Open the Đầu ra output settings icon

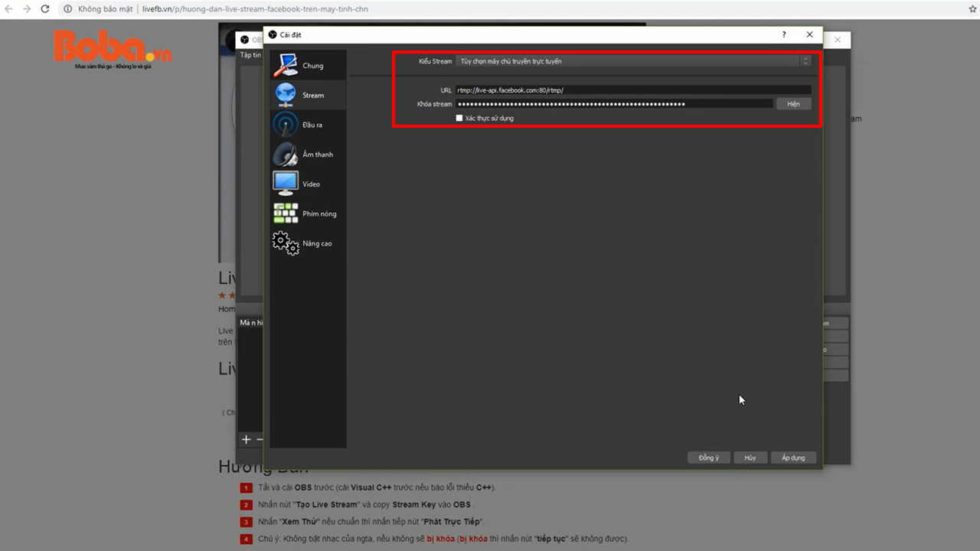tap(286, 125)
